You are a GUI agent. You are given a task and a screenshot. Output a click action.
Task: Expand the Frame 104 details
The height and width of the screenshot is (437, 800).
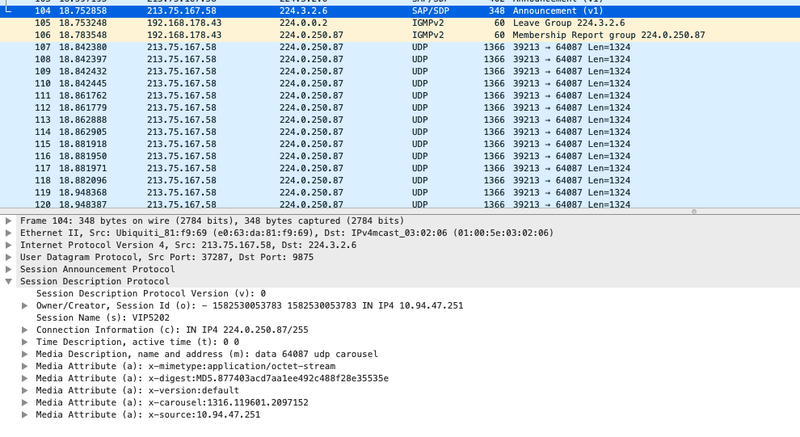tap(8, 221)
